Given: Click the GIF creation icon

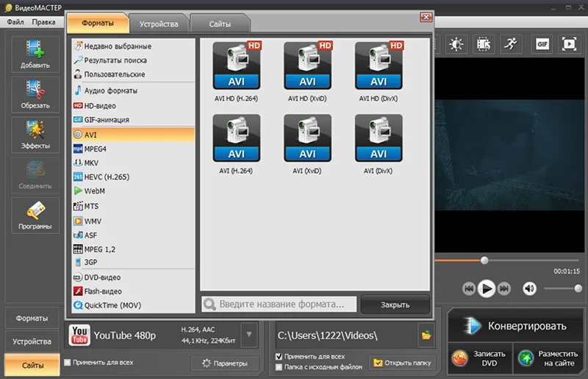Looking at the screenshot, I should tap(542, 44).
